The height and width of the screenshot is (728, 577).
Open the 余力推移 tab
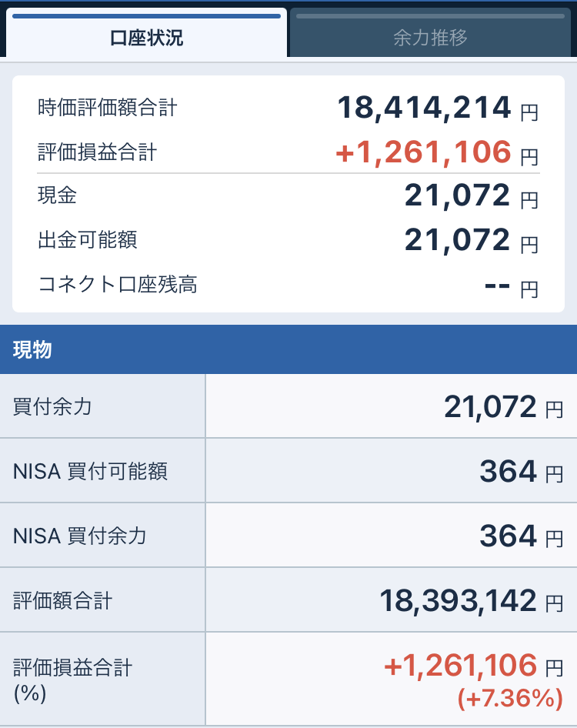(430, 37)
